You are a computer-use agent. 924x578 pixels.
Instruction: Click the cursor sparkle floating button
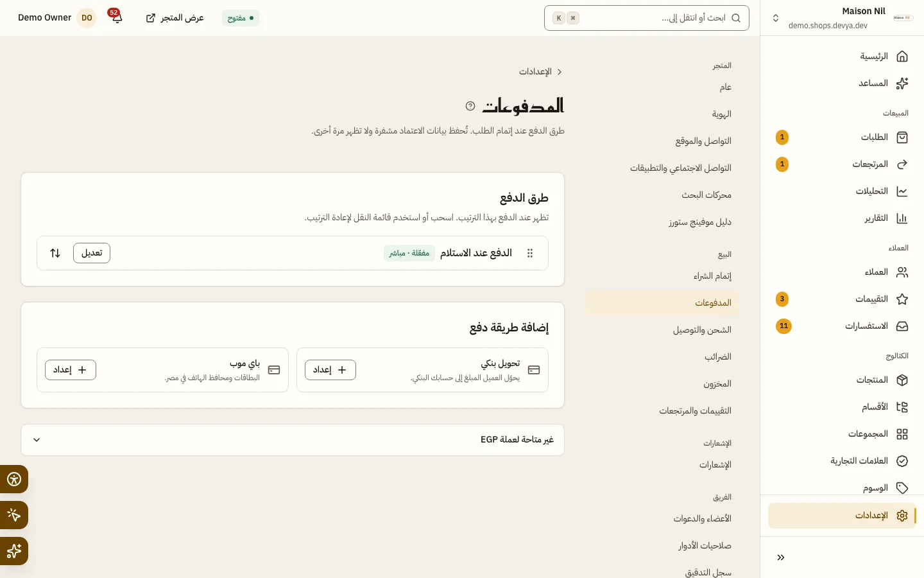(x=14, y=515)
